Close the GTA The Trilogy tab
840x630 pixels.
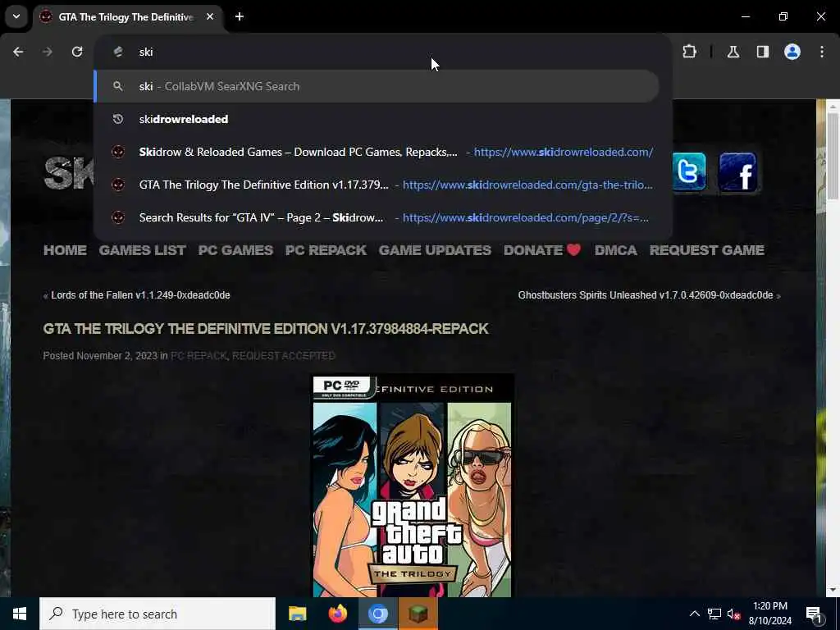(x=210, y=16)
